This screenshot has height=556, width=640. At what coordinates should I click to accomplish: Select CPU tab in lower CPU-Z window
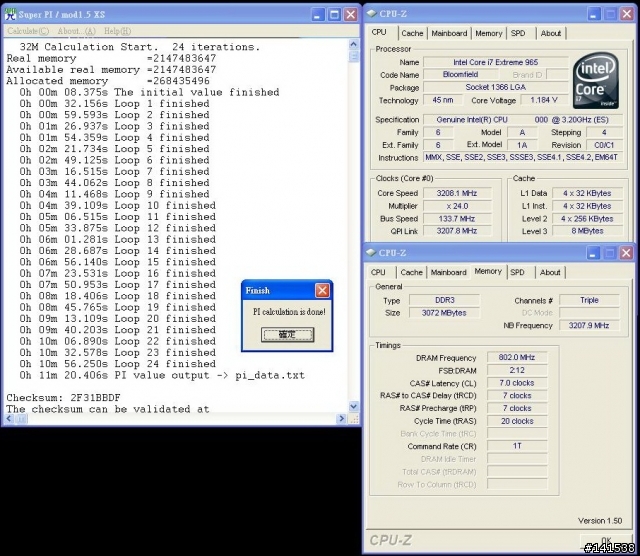(378, 272)
